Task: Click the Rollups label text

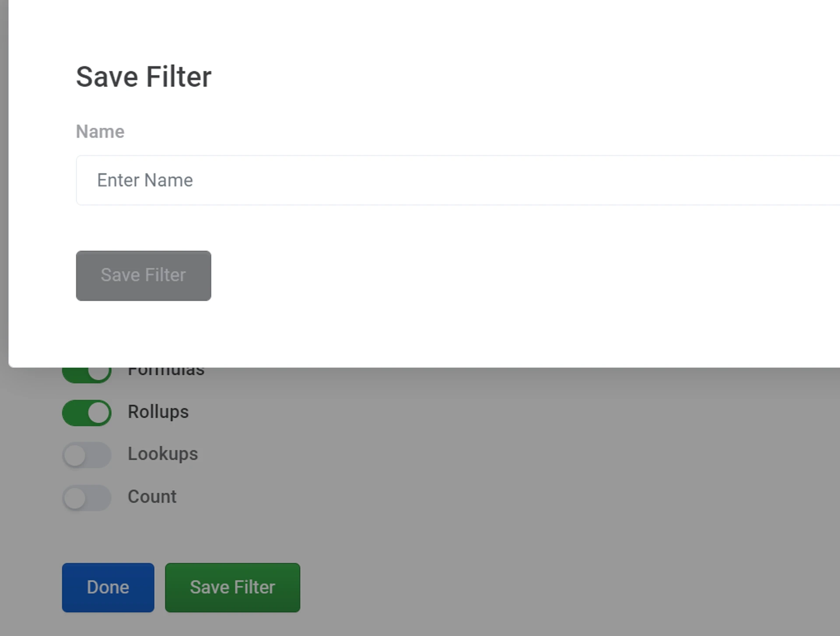Action: (x=158, y=412)
